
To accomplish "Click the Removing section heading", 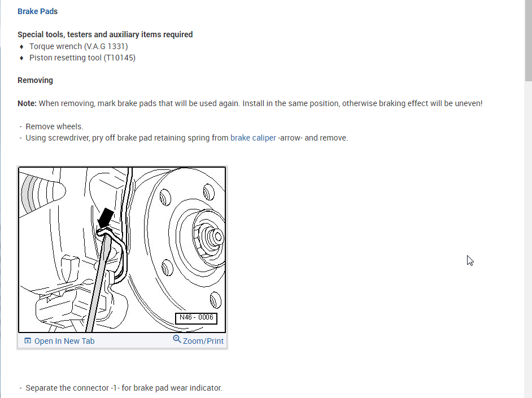I will 35,80.
